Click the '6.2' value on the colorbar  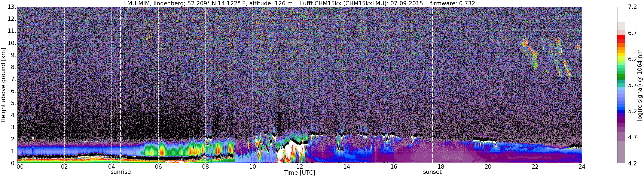coord(632,59)
